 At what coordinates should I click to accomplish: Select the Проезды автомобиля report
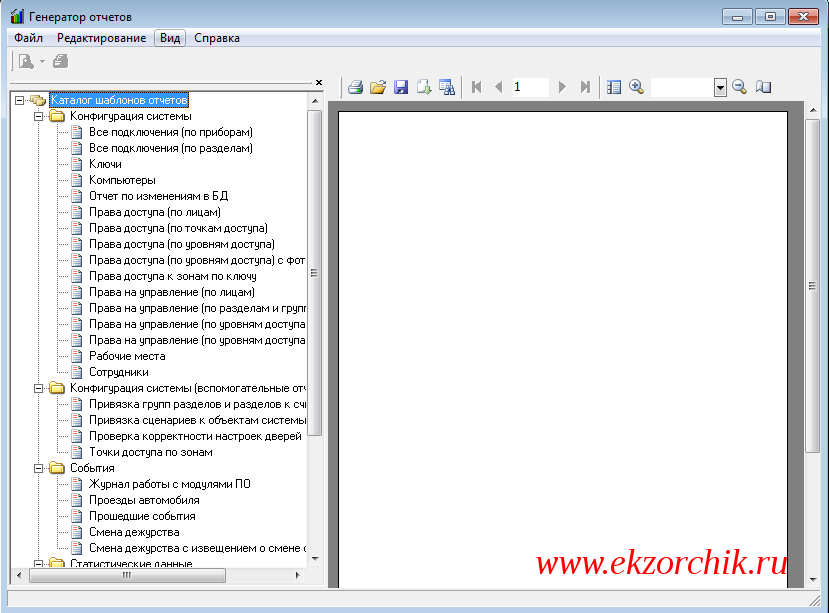coord(144,500)
